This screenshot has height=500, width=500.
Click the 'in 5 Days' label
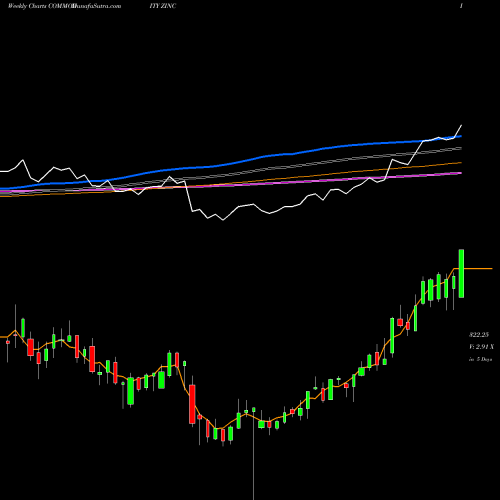click(x=480, y=359)
